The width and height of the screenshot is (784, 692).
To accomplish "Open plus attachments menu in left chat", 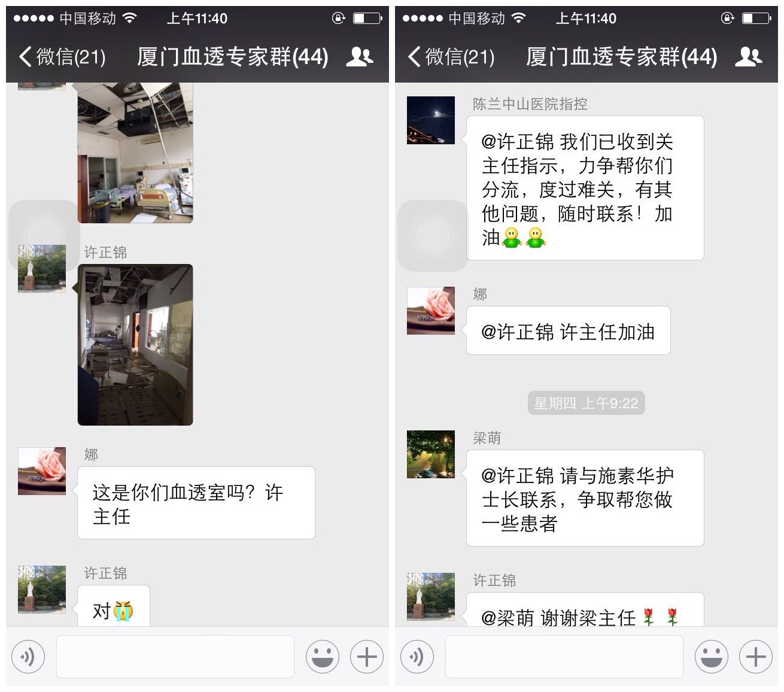I will click(367, 657).
